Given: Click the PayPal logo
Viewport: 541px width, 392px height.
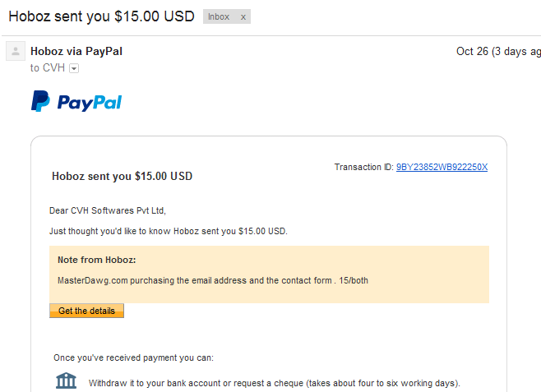Looking at the screenshot, I should (76, 101).
